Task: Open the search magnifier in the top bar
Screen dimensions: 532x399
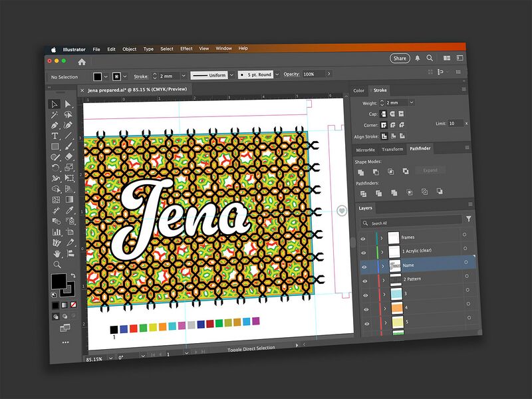Action: click(x=430, y=58)
